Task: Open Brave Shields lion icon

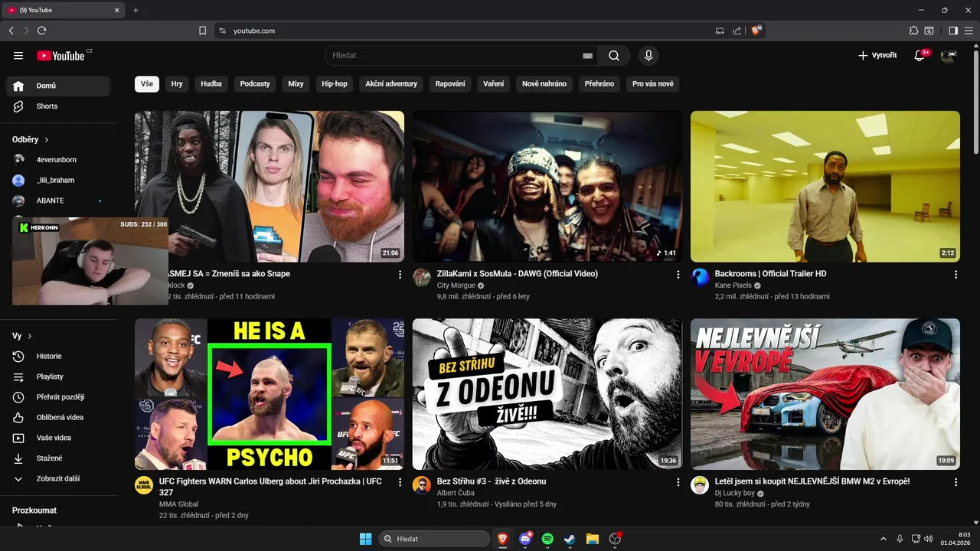Action: [756, 31]
